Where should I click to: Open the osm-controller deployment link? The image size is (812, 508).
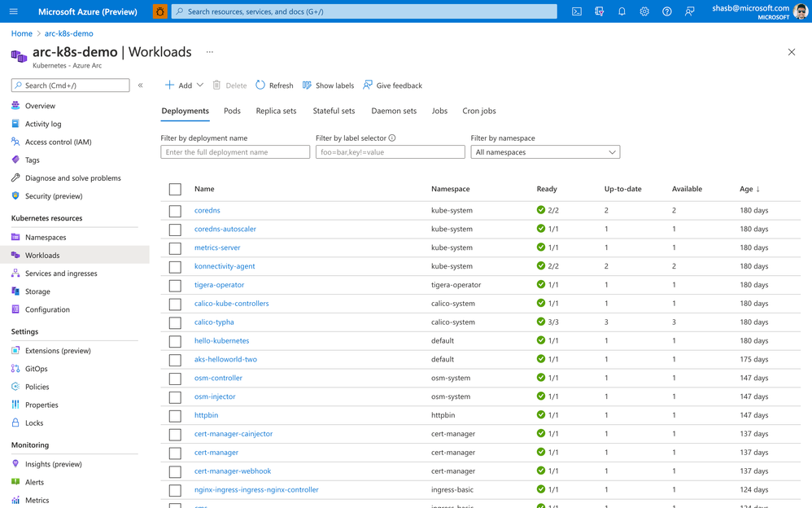[x=218, y=378]
